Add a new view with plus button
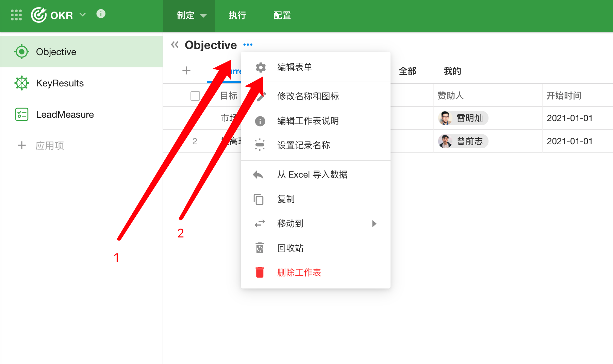613x364 pixels. coord(186,71)
